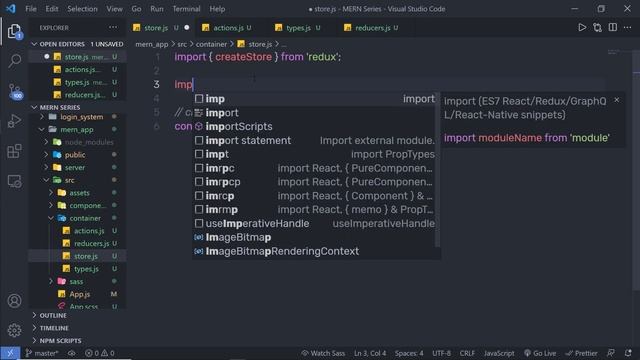Open the Remote Explorer view
The height and width of the screenshot is (360, 640).
[14, 181]
